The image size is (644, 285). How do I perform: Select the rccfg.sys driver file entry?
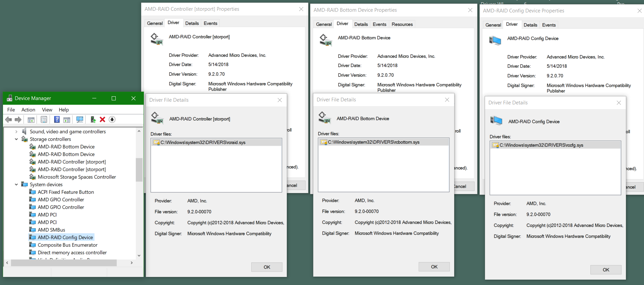(x=541, y=145)
